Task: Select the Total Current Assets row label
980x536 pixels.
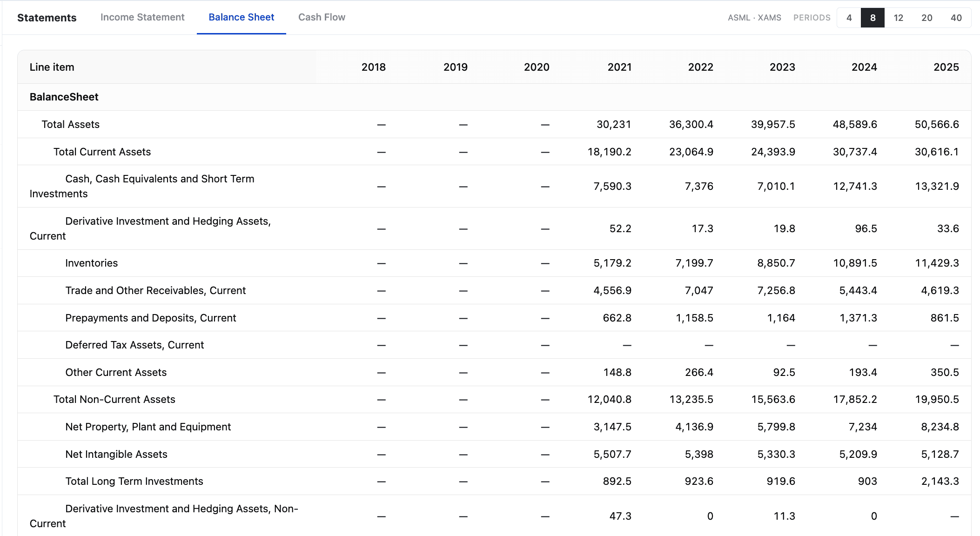Action: coord(102,152)
